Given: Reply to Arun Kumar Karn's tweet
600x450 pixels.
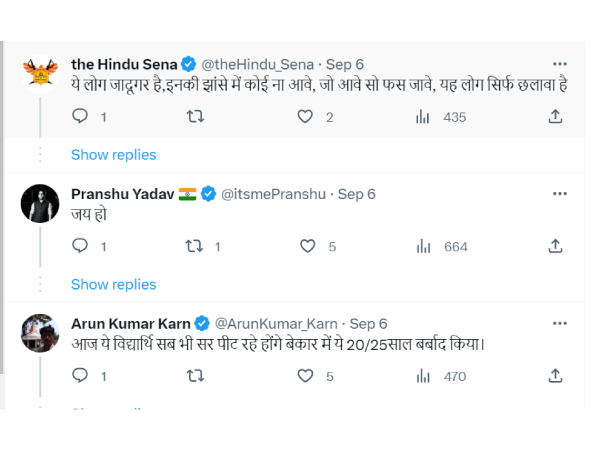Looking at the screenshot, I should pyautogui.click(x=81, y=376).
